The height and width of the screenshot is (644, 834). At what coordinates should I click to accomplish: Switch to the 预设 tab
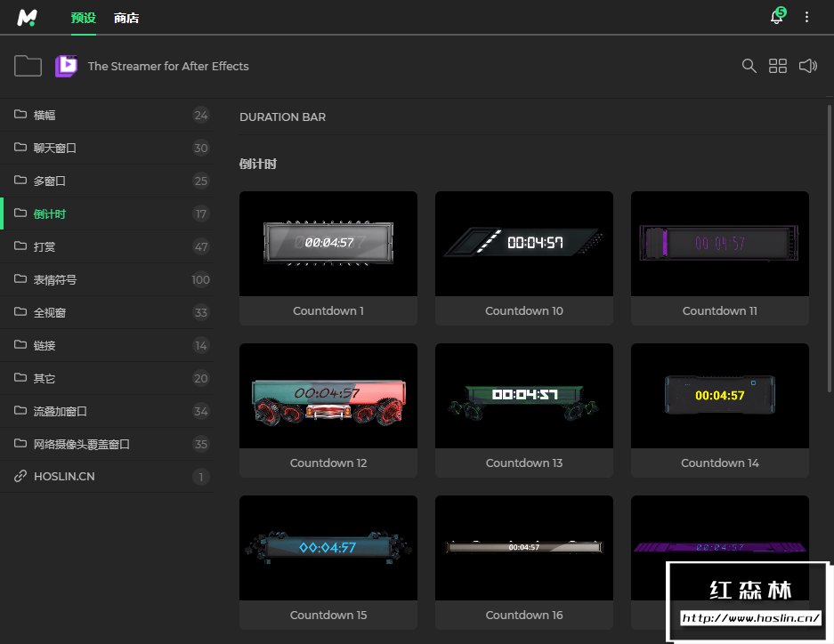[x=83, y=18]
